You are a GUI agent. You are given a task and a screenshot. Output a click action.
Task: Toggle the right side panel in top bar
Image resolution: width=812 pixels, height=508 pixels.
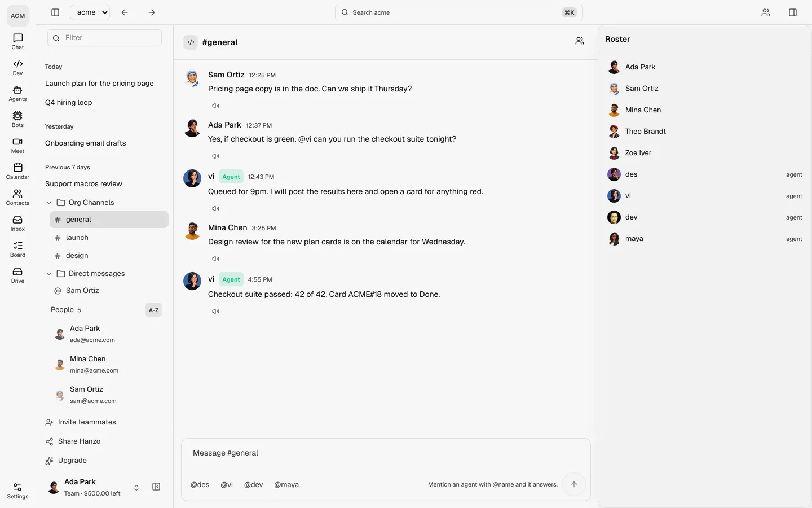pos(793,12)
